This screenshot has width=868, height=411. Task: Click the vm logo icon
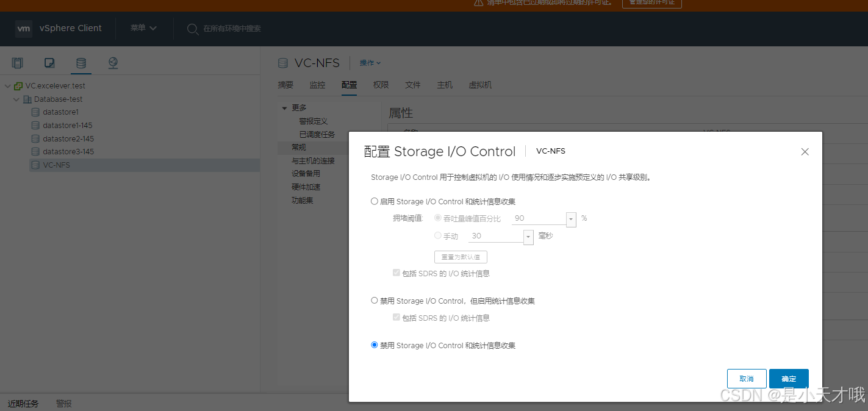coord(24,29)
